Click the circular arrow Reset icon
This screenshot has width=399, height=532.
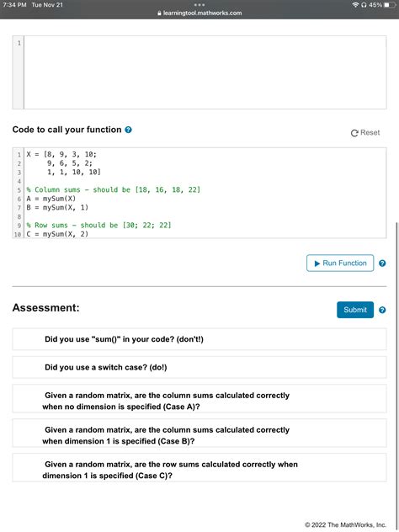pyautogui.click(x=354, y=133)
